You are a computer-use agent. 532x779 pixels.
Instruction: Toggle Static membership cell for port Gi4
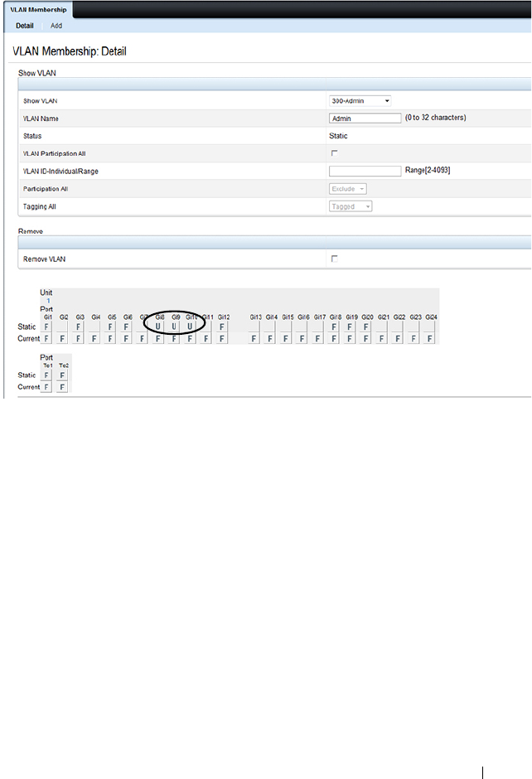coord(94,327)
